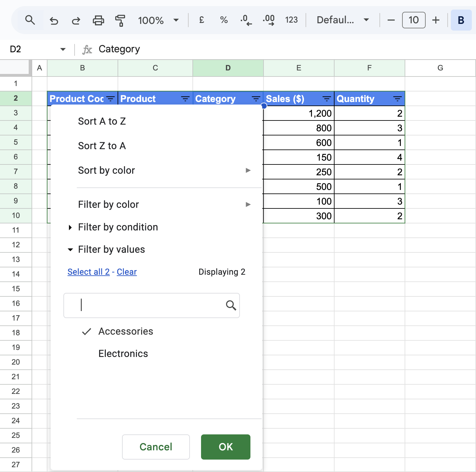The height and width of the screenshot is (472, 476).
Task: Select cell with sales value 800
Action: (299, 128)
